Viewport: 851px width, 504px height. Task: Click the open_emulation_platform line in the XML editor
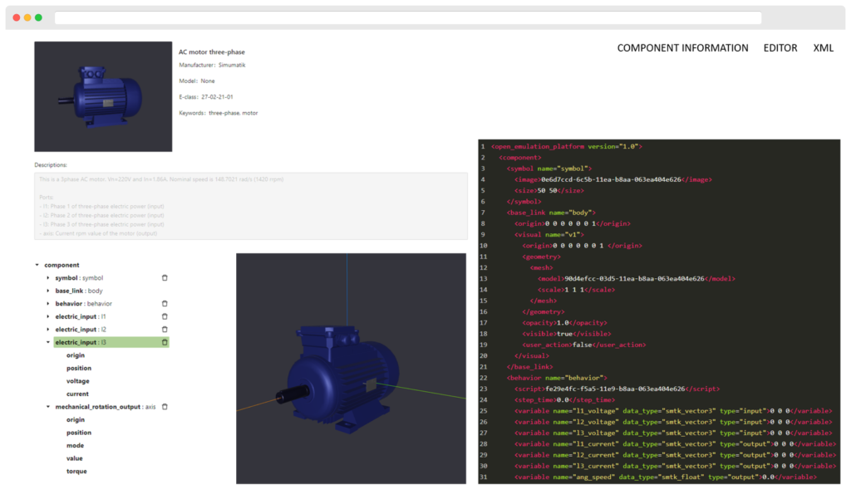coord(567,146)
